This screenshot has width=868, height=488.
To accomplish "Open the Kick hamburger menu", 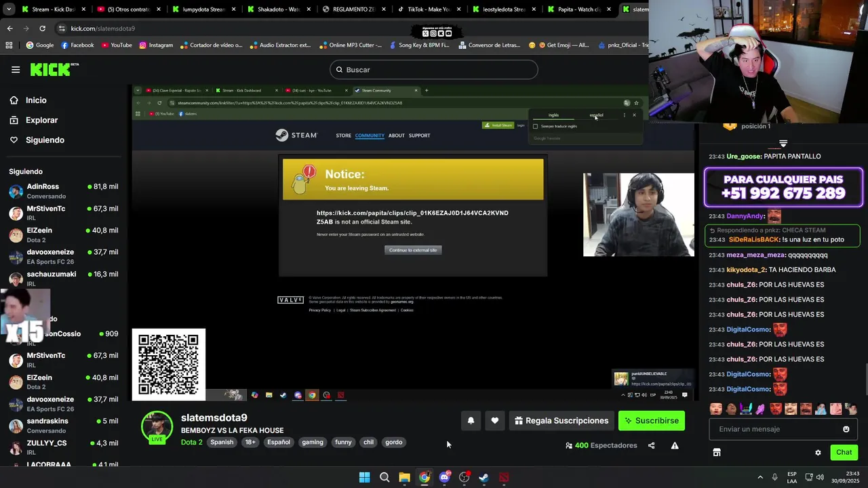I will 16,70.
